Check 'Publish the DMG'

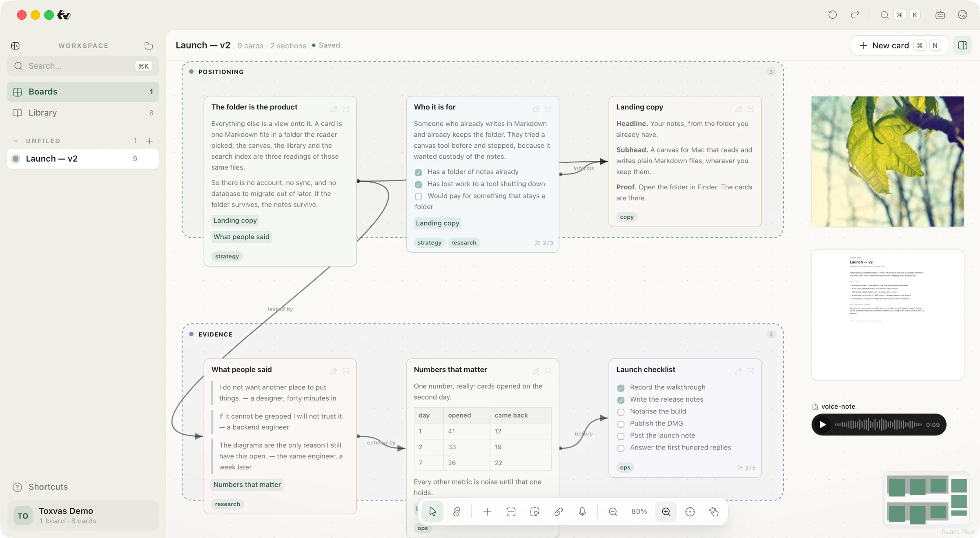[621, 424]
